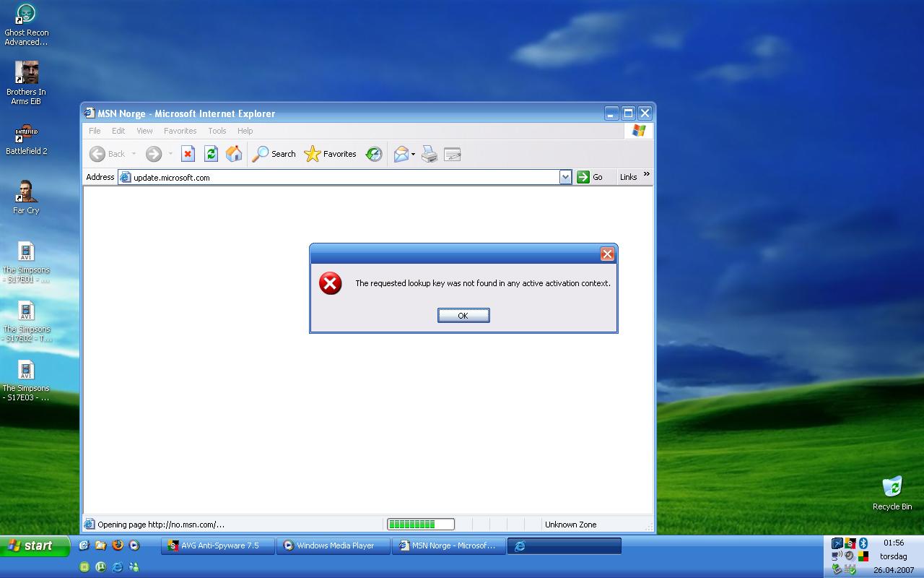
Task: Click the wireless network tray icon
Action: click(x=837, y=556)
